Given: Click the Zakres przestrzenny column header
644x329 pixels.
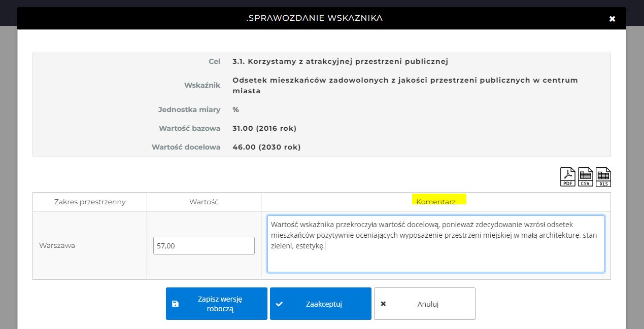Looking at the screenshot, I should click(x=90, y=201).
